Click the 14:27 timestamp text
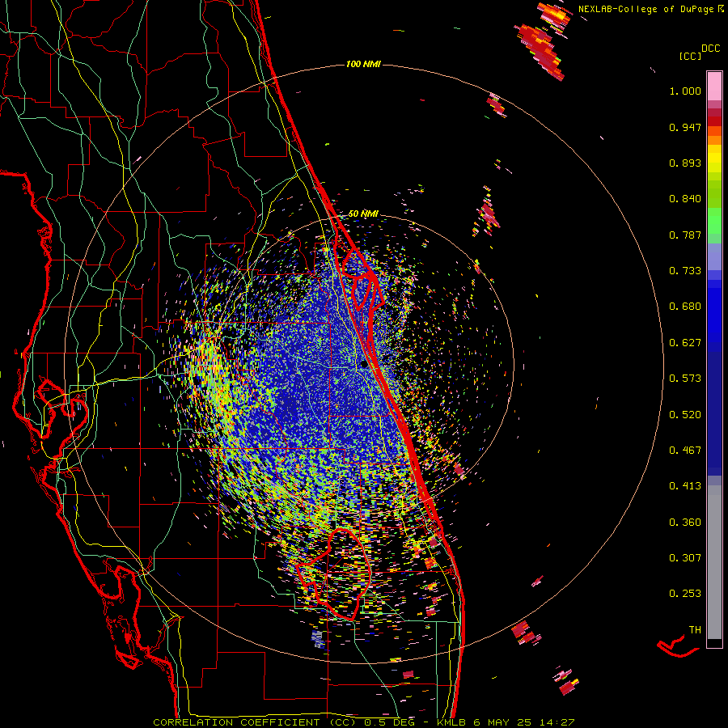728x728 pixels. click(557, 722)
